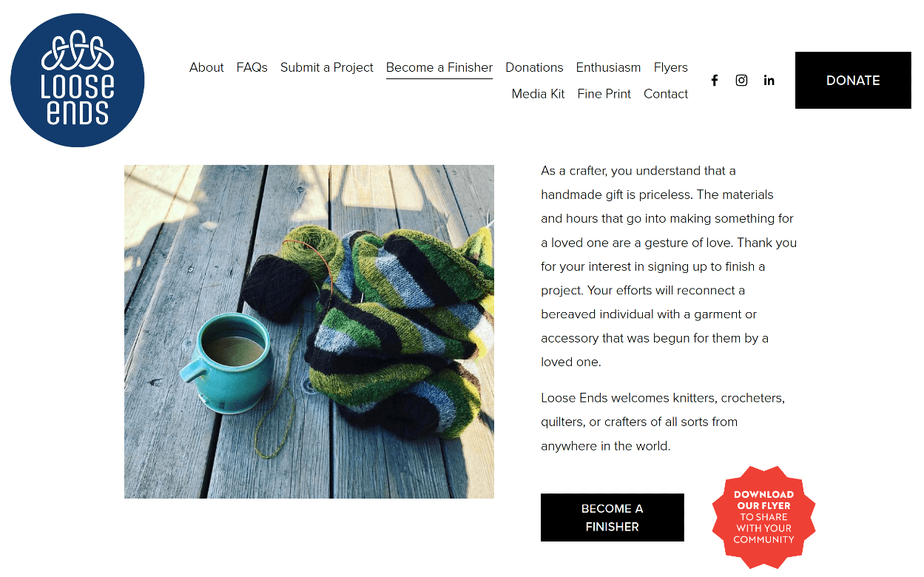Open the Flyers navigation item
Viewport: 924px width, 577px height.
point(671,67)
